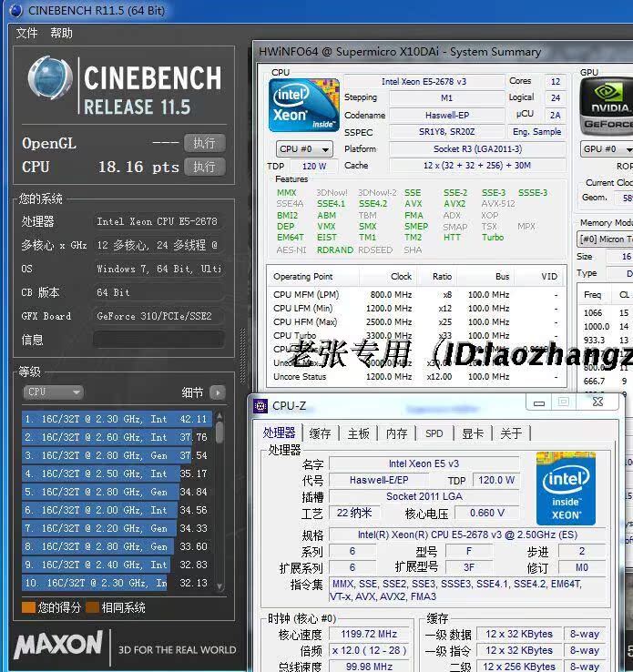Click the 规格 field in CPU-Z

coord(467,535)
